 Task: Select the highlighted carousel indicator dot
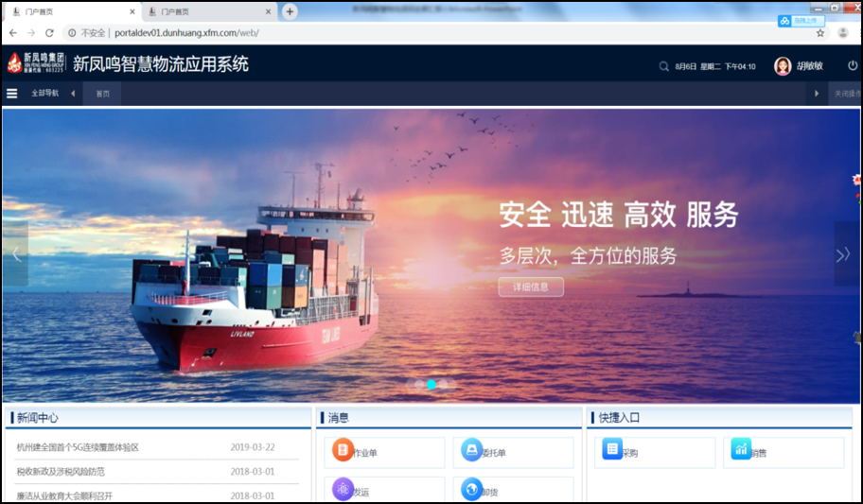pyautogui.click(x=431, y=384)
